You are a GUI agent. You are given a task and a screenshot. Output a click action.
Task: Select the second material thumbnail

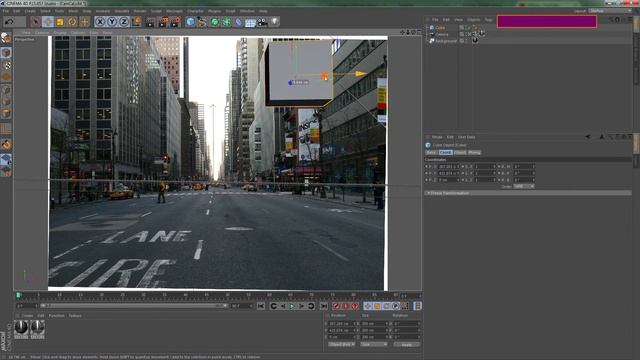click(38, 329)
